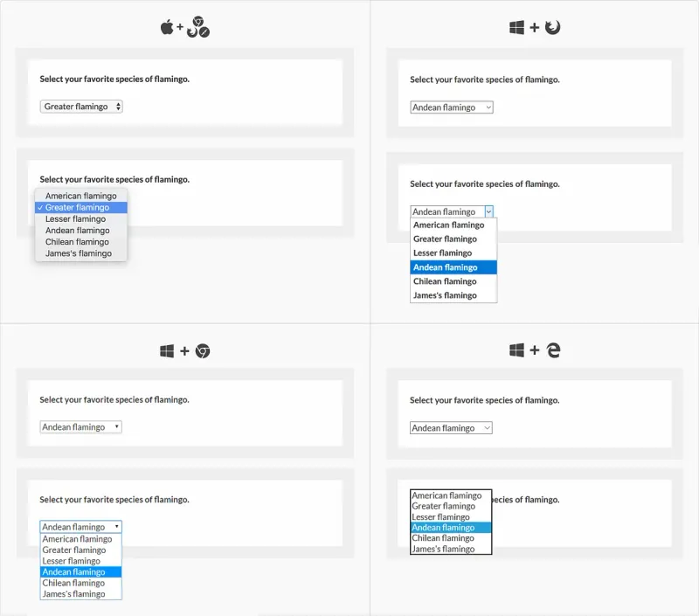699x616 pixels.
Task: Click the Edge browser icon
Action: tap(553, 350)
